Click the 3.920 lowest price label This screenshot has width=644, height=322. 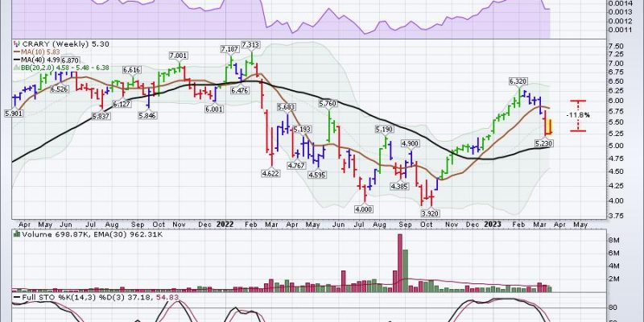(430, 213)
